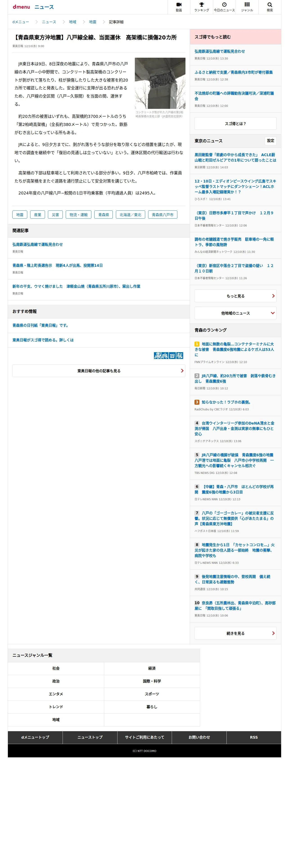Viewport: 289px width, 868px height.
Task: Select the 北海道/東北 tag
Action: click(131, 215)
